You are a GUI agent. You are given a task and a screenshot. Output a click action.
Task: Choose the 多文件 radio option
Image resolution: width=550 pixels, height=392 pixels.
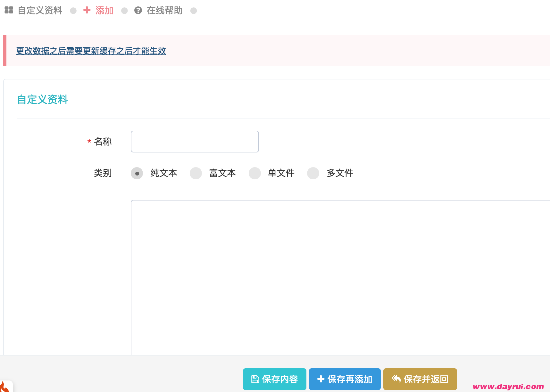tap(313, 173)
